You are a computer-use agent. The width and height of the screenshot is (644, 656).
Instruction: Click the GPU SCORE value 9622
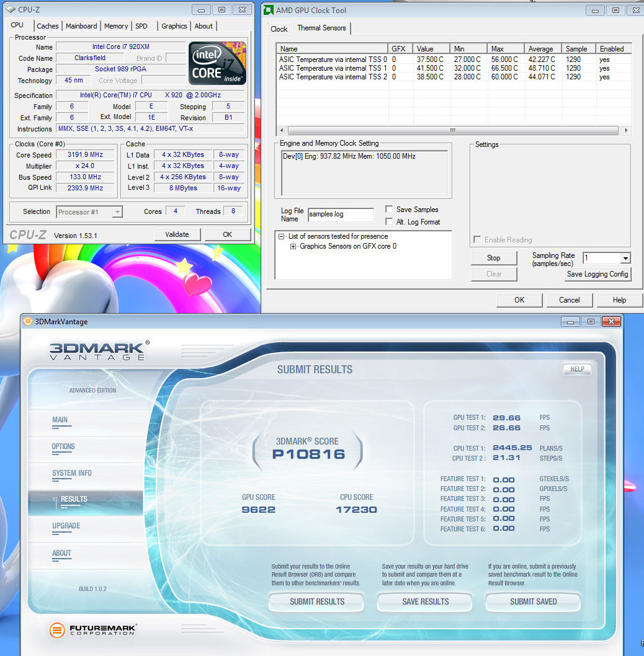[258, 510]
